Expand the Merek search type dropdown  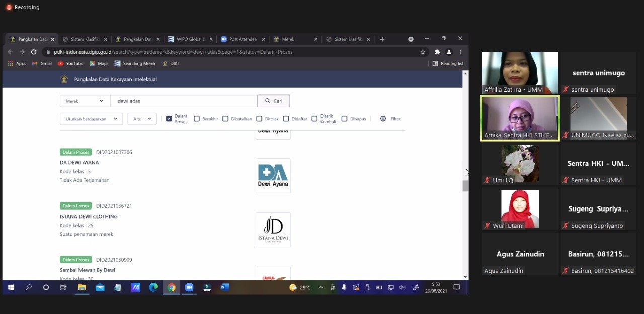85,101
